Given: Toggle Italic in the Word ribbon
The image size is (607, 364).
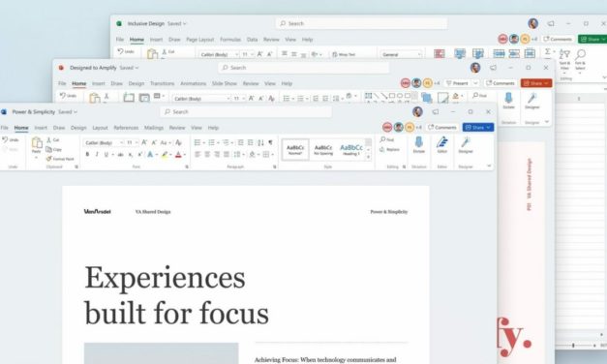Looking at the screenshot, I should (x=97, y=155).
